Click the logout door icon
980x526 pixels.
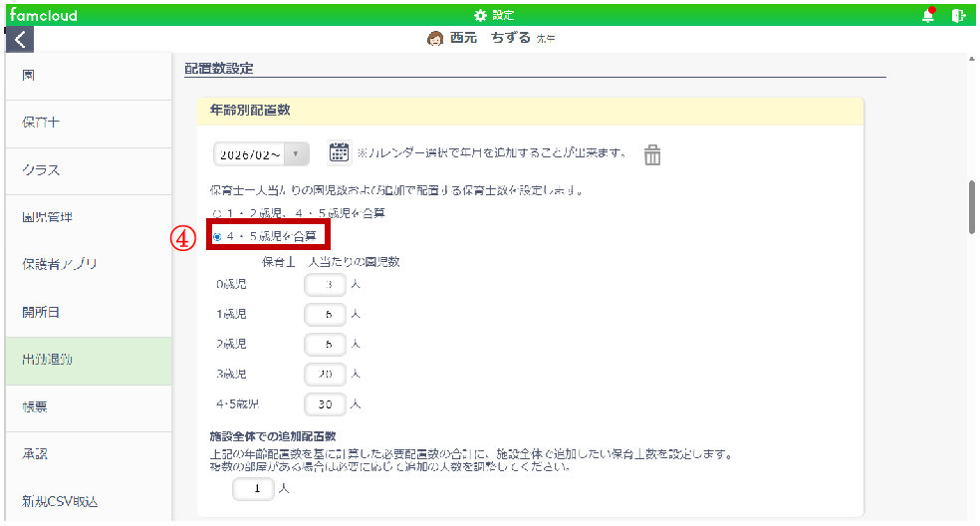[x=958, y=16]
